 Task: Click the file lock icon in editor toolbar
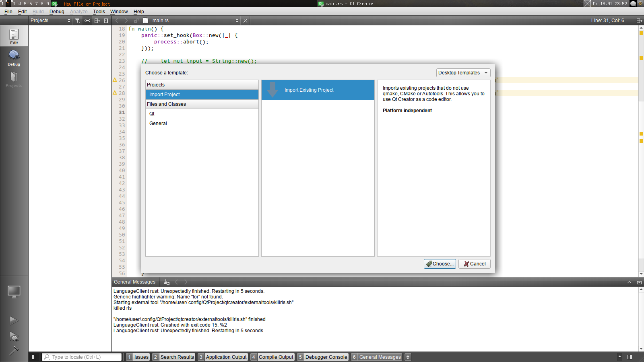(x=136, y=21)
